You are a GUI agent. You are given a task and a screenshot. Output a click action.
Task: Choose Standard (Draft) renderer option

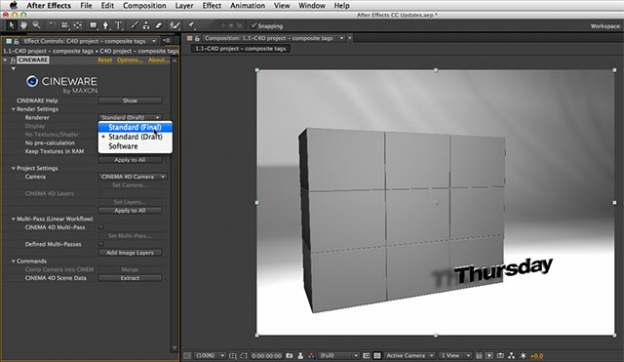click(135, 136)
